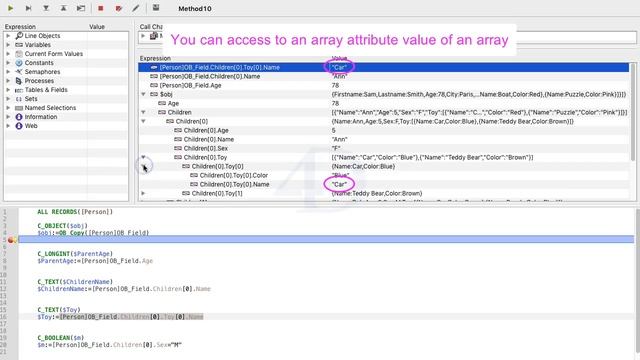Screen dimensions: 640x360
Task: Select the [Person]OB_Field.Children[0].Name expression row
Action: [x=384, y=76]
